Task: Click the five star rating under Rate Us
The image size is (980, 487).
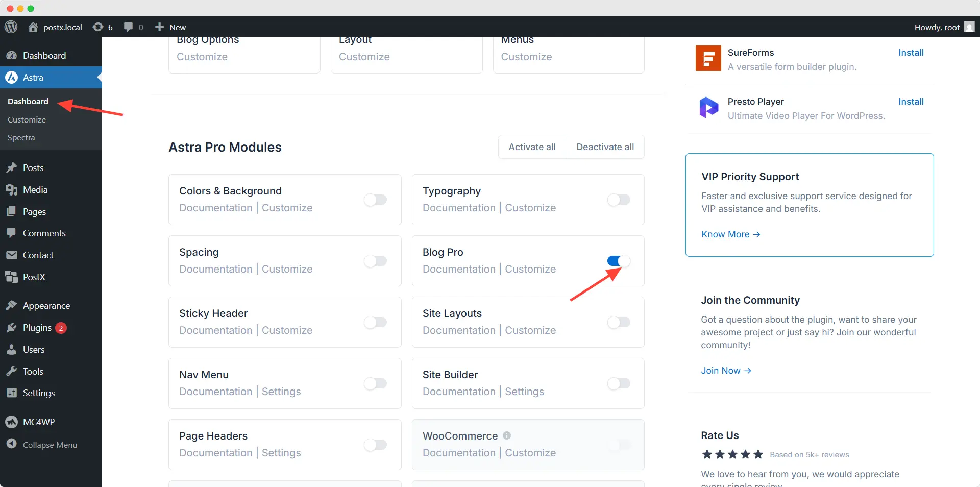Action: click(732, 454)
